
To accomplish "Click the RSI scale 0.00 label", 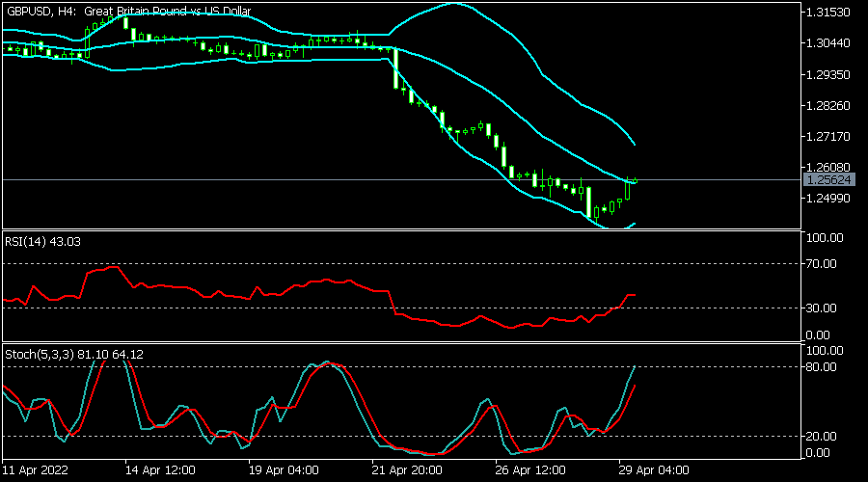I will [x=818, y=335].
